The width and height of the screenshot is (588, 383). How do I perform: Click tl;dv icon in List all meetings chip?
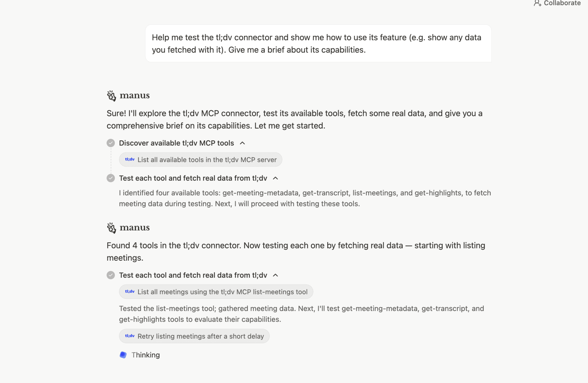130,291
